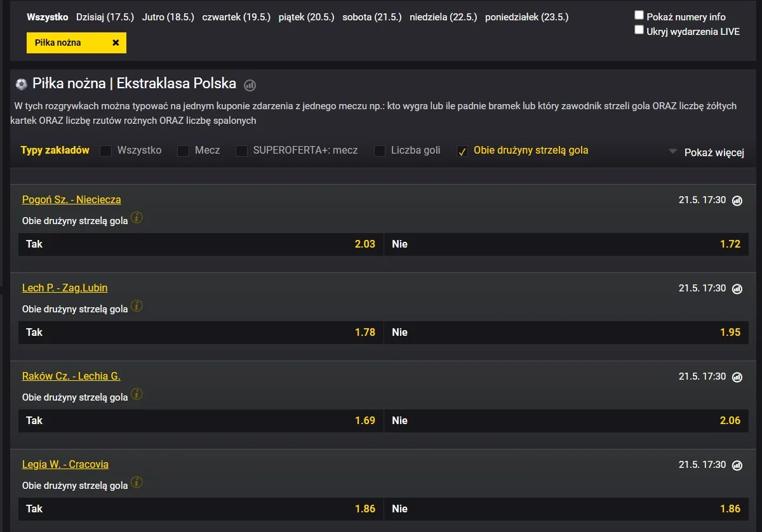Enable Ukryj wydarzenia LIVE checkbox
Image resolution: width=762 pixels, height=532 pixels.
tap(639, 30)
